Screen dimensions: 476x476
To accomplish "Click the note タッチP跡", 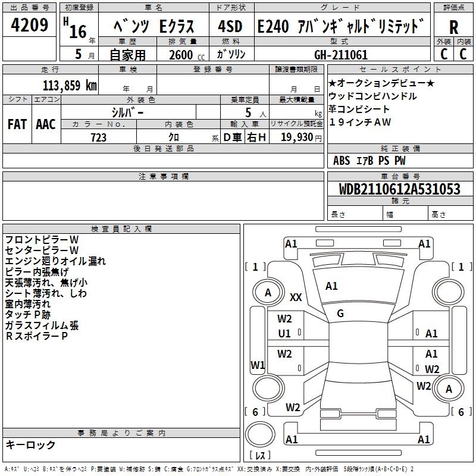I will click(x=27, y=315).
